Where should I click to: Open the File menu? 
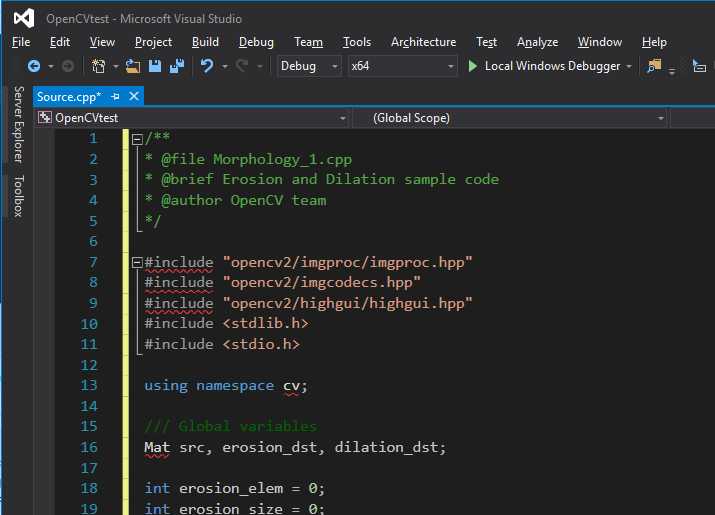click(21, 42)
